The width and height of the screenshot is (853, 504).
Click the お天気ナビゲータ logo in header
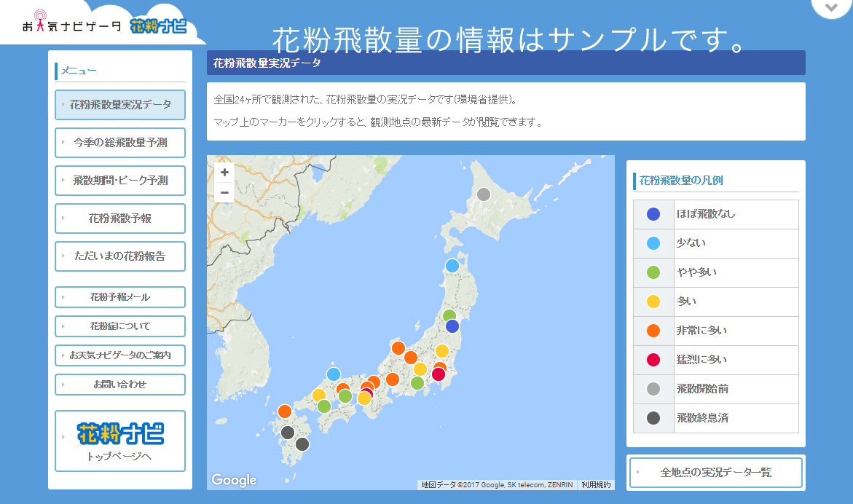(71, 27)
